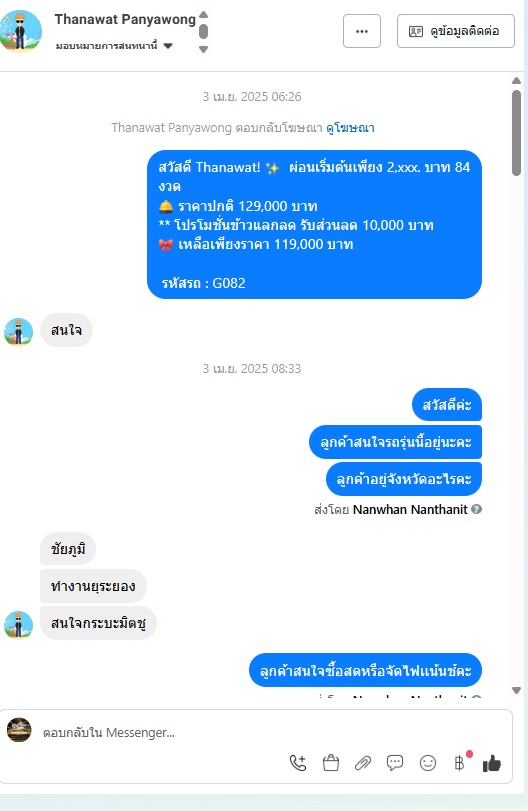The width and height of the screenshot is (528, 811).
Task: Click the chat scrollbar thumb
Action: pyautogui.click(x=516, y=133)
